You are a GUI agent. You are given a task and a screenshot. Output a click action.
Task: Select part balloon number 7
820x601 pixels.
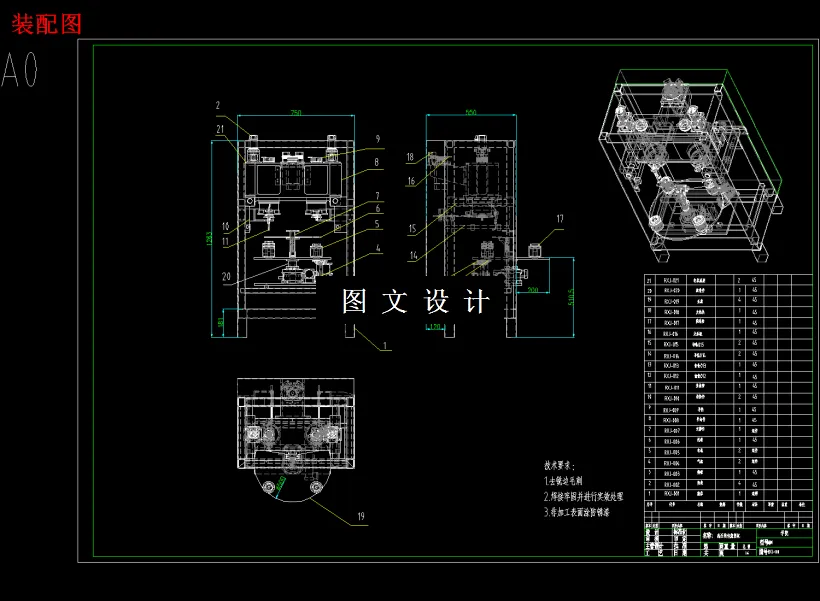pyautogui.click(x=378, y=196)
